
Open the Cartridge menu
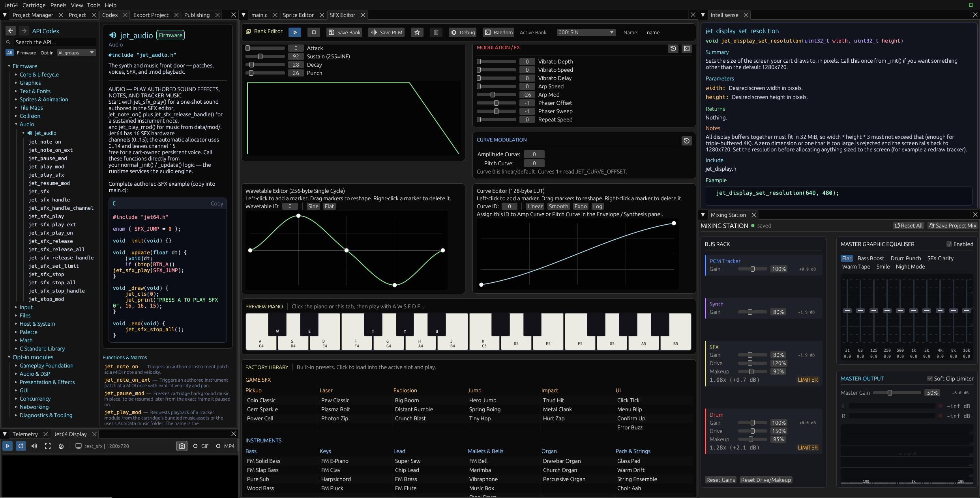coord(34,5)
